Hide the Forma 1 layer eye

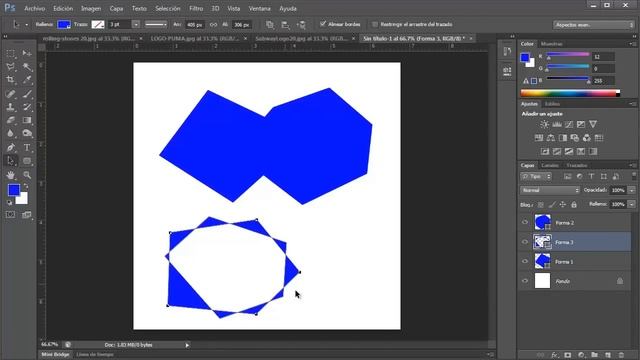tap(525, 261)
